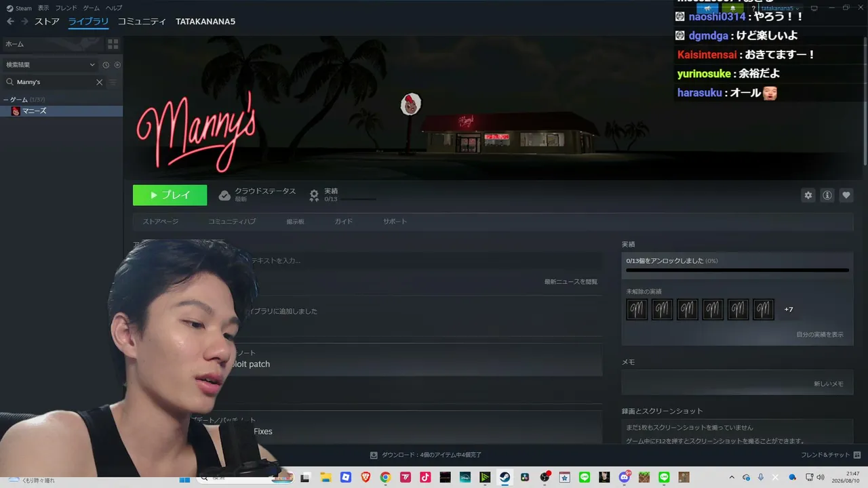Image resolution: width=868 pixels, height=488 pixels.
Task: Launch game with the green プレイ button
Action: [170, 195]
